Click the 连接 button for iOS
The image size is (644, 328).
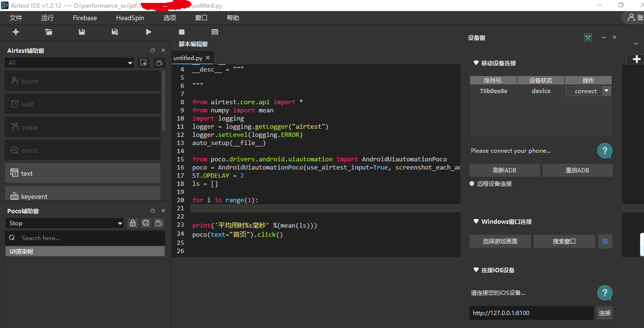coord(605,313)
